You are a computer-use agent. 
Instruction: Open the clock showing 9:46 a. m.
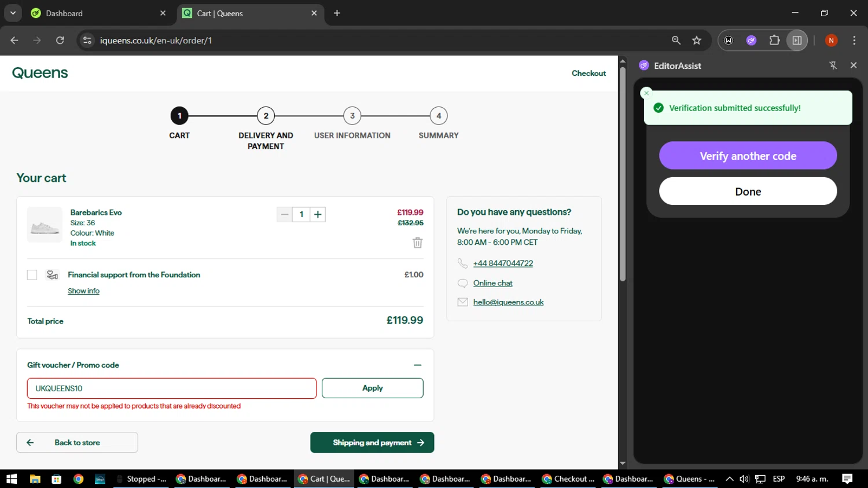(x=812, y=479)
